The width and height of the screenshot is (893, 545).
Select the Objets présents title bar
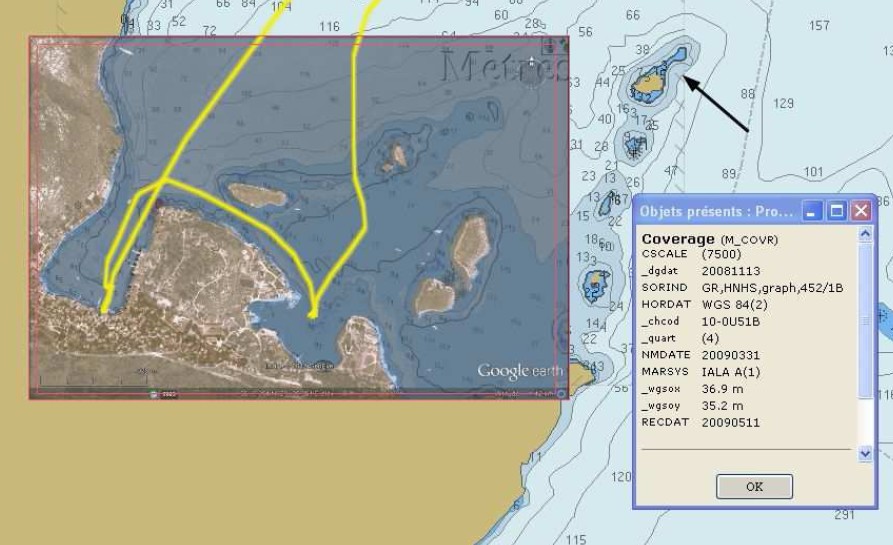click(717, 211)
